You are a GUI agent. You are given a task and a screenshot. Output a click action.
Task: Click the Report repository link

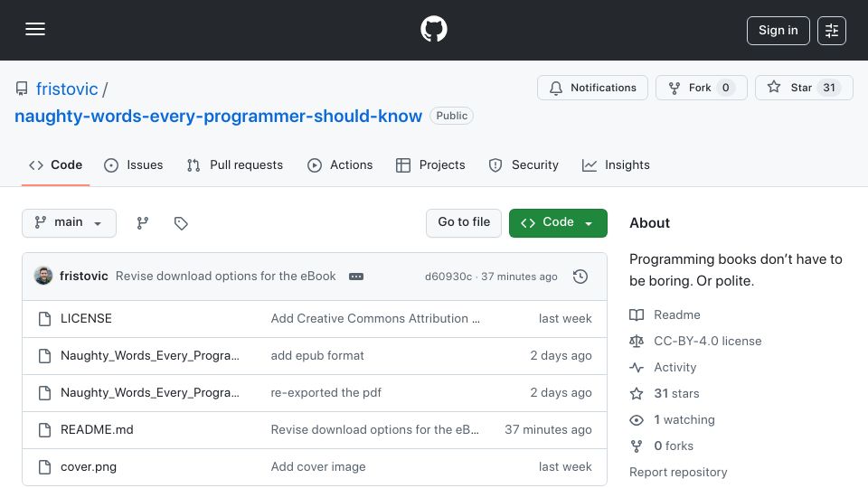pos(678,472)
